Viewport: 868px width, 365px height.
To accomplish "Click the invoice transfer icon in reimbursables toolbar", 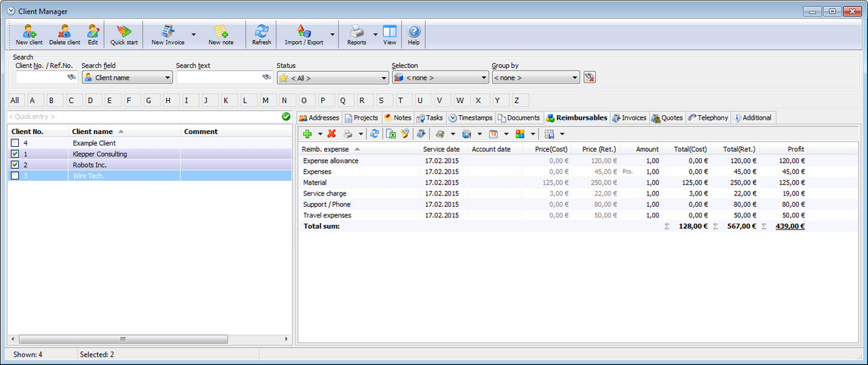I will (x=421, y=133).
